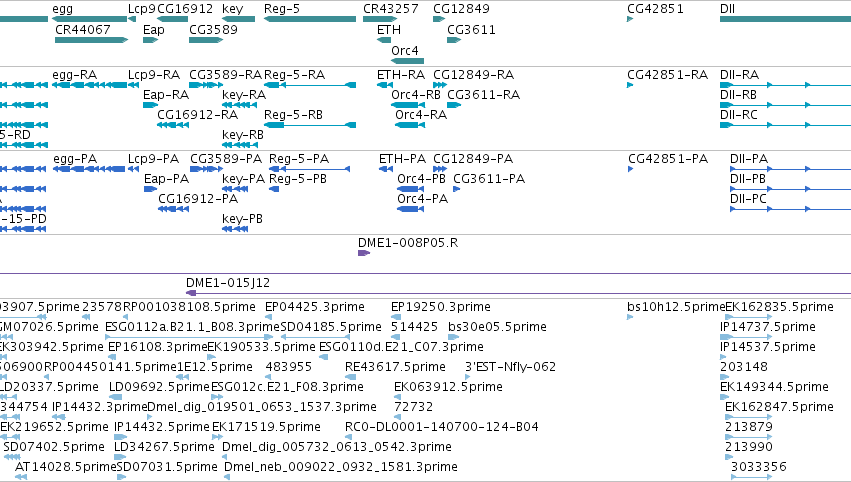The image size is (851, 482).
Task: Click EST EK149344.5prime
Action: pos(774,387)
